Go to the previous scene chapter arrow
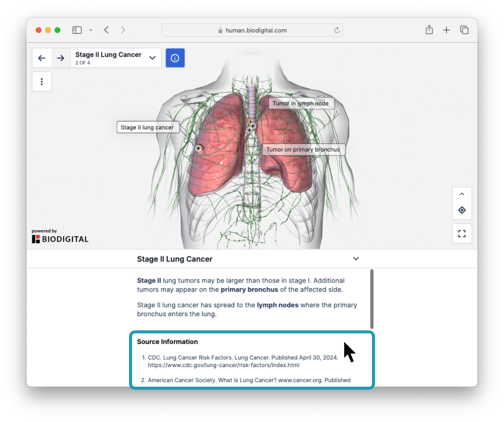Viewport: 504px width, 422px height. coord(42,58)
